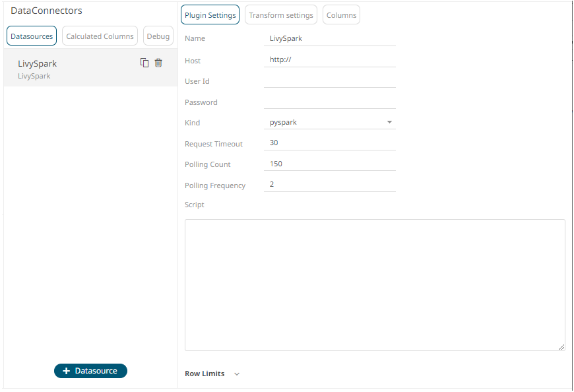574x392 pixels.
Task: Grab the Script box resize handle
Action: coord(561,347)
